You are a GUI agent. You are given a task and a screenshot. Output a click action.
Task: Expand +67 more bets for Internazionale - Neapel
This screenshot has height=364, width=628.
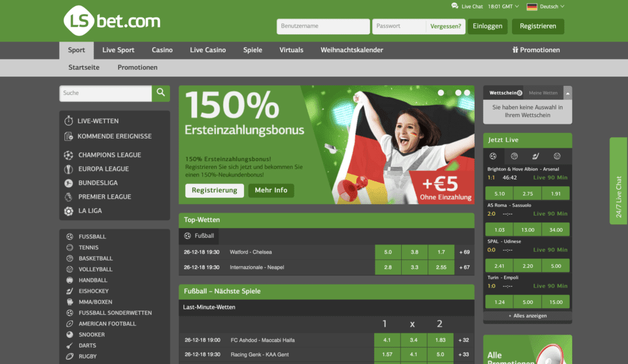click(465, 267)
